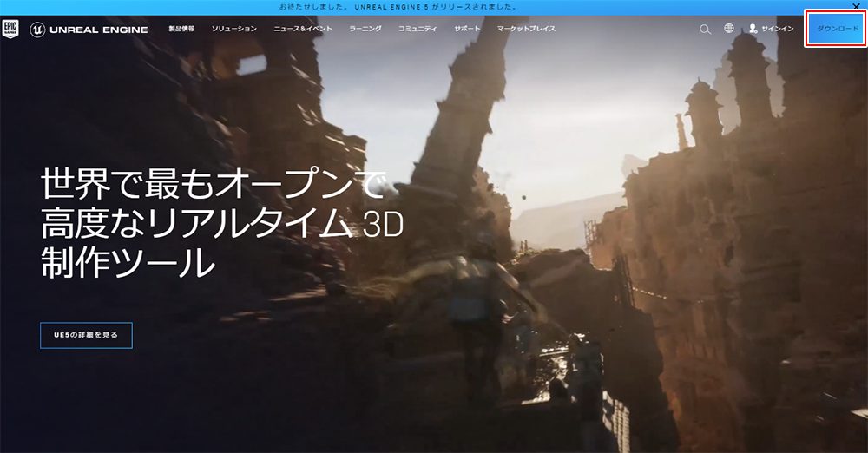This screenshot has height=453, width=868.
Task: Click the globe language selector icon
Action: pyautogui.click(x=729, y=29)
